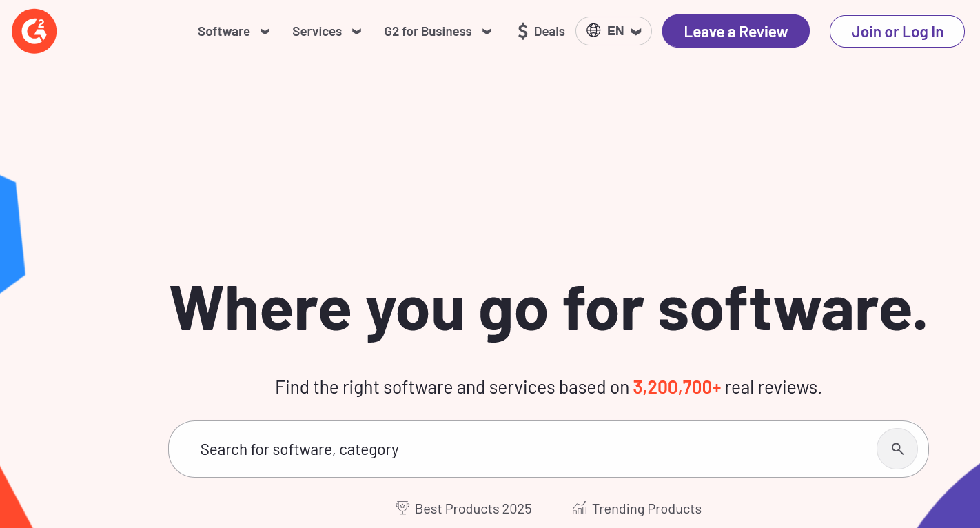Open the Services navigation menu

tap(317, 32)
